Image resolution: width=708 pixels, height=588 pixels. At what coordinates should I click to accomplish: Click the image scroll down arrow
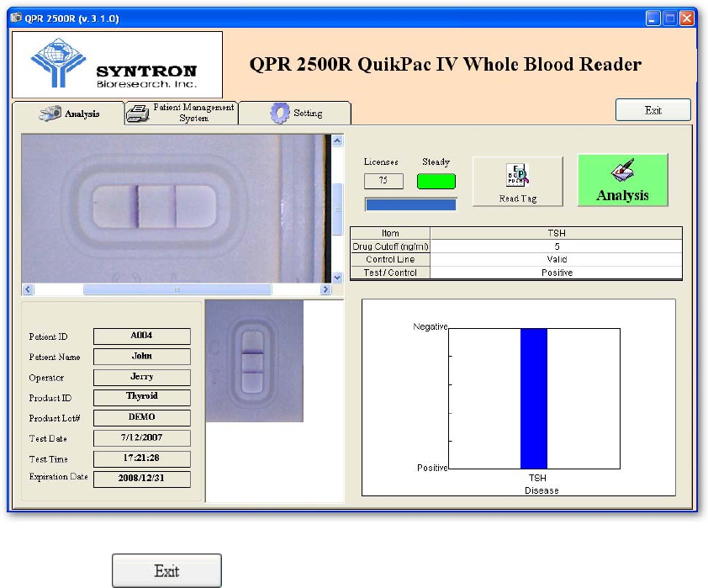point(337,278)
